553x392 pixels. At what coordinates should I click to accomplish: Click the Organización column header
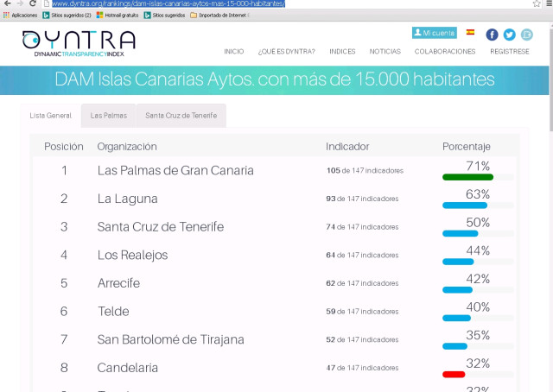(x=127, y=147)
